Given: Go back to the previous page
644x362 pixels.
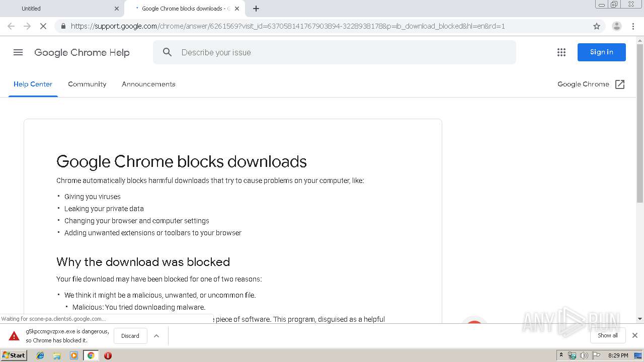Looking at the screenshot, I should tap(11, 26).
